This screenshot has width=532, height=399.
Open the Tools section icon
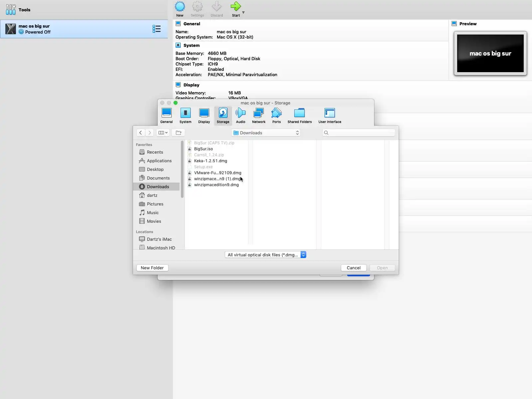(x=11, y=10)
